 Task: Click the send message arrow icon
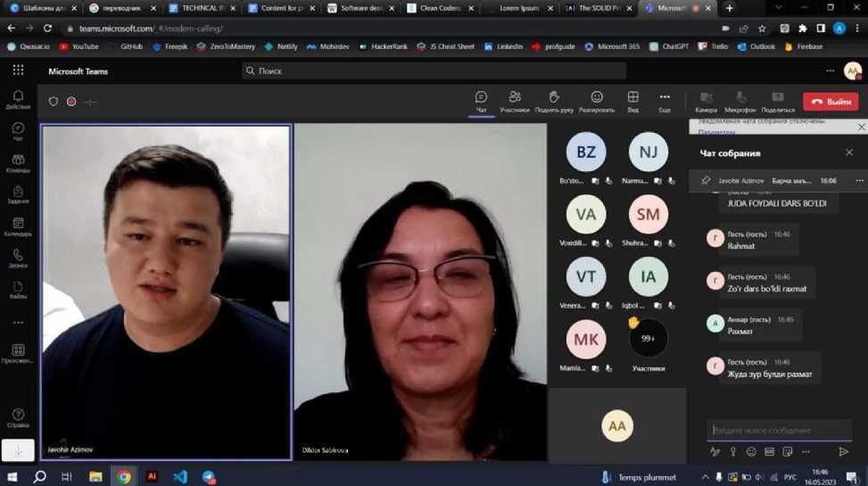click(x=843, y=452)
